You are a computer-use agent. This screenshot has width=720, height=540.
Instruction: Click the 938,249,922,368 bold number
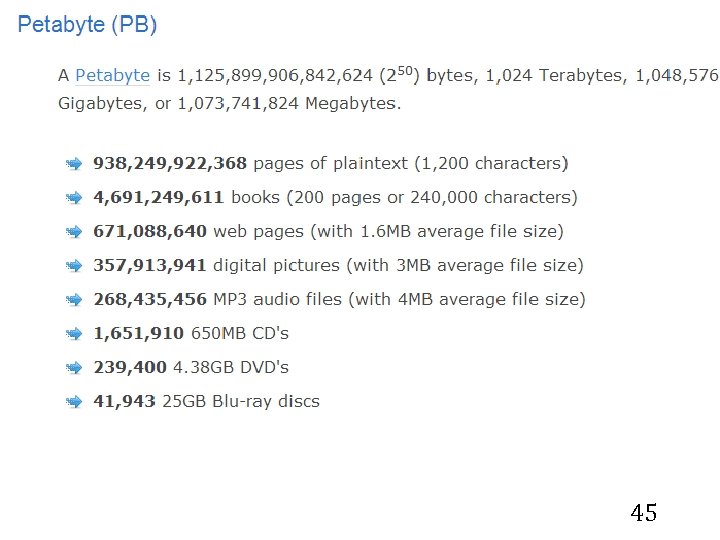pyautogui.click(x=171, y=163)
